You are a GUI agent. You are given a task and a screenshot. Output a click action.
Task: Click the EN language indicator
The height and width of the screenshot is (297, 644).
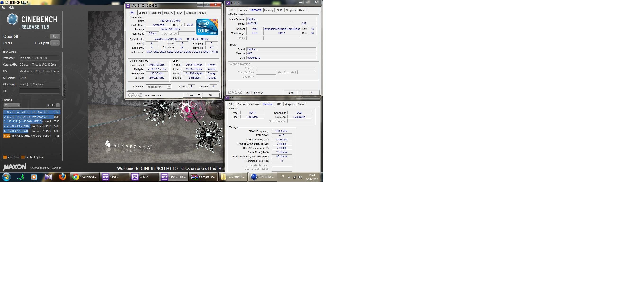(x=282, y=176)
